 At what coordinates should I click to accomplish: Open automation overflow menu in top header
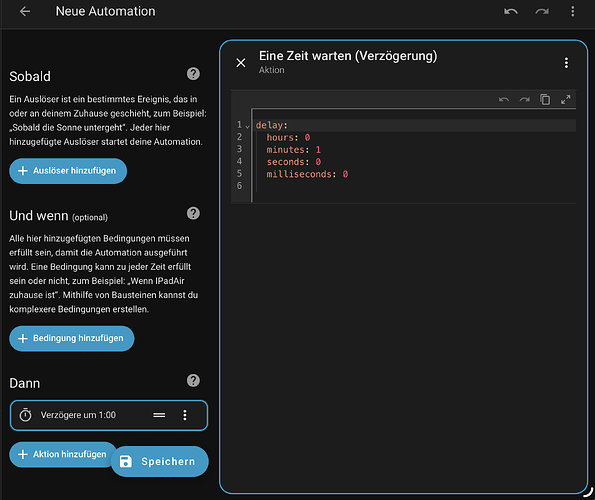pyautogui.click(x=573, y=11)
